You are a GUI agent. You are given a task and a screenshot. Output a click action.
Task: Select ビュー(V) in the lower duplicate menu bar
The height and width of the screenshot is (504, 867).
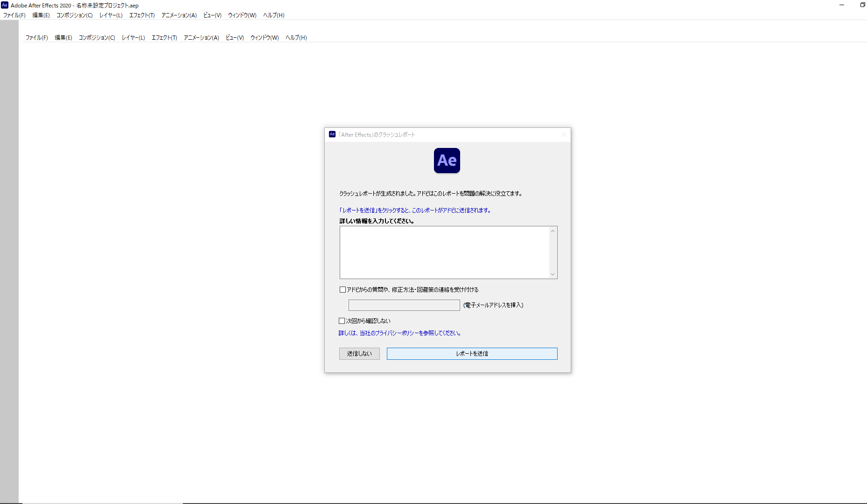click(235, 38)
